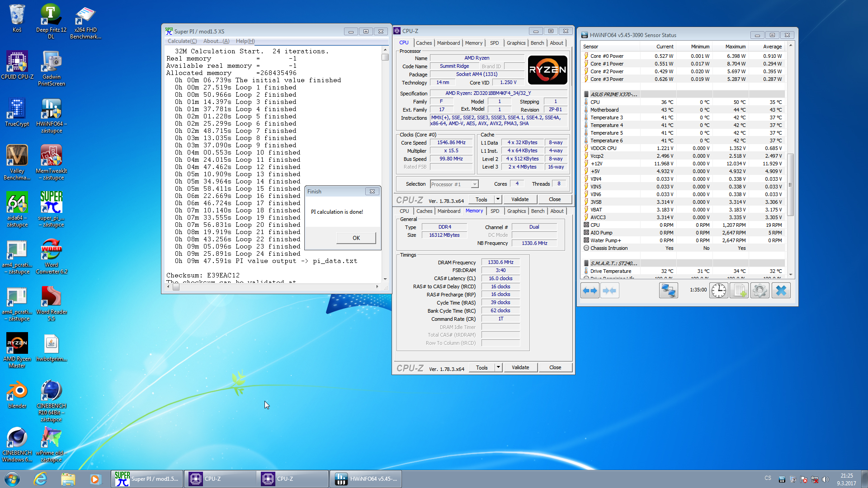Select x264 FHD Benchmark desktop icon
This screenshot has height=488, width=868.
tap(85, 22)
